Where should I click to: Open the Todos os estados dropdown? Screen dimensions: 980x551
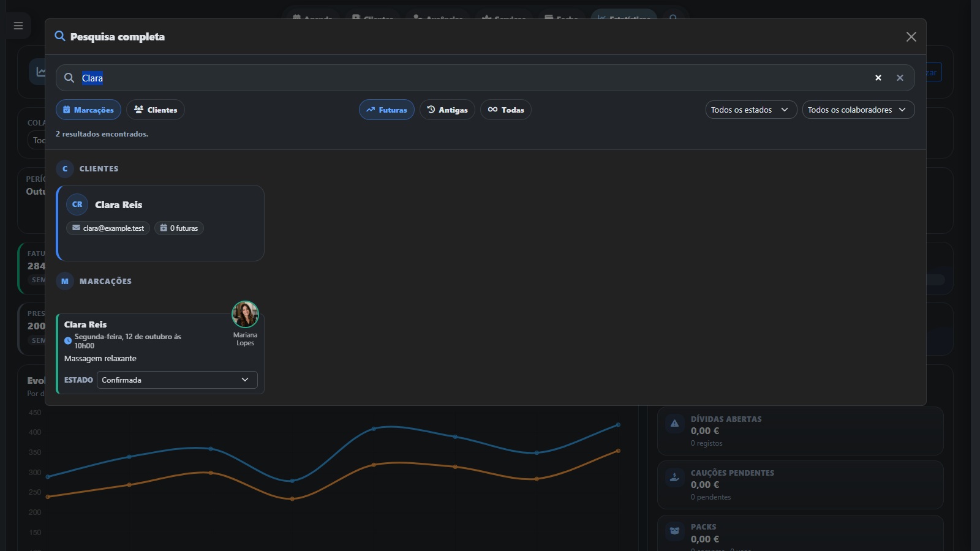coord(751,110)
